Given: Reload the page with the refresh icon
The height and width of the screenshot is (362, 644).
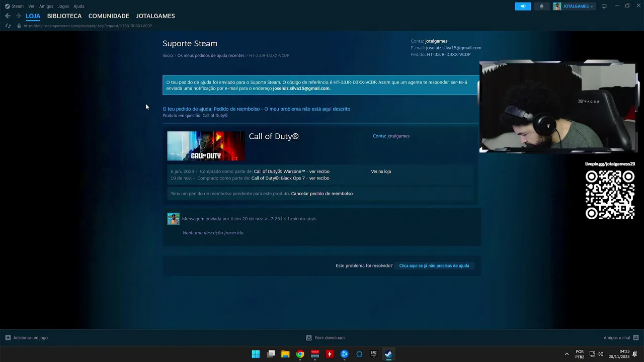Looking at the screenshot, I should tap(8, 26).
